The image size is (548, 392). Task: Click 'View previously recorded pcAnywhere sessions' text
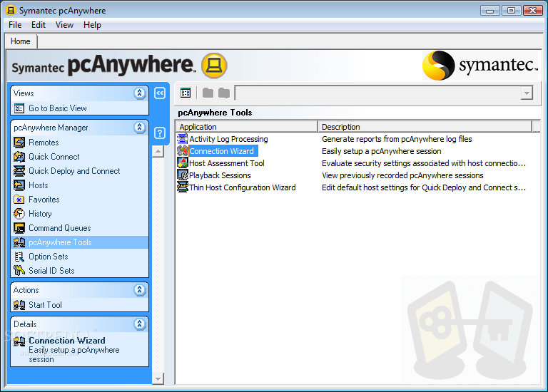(x=402, y=175)
